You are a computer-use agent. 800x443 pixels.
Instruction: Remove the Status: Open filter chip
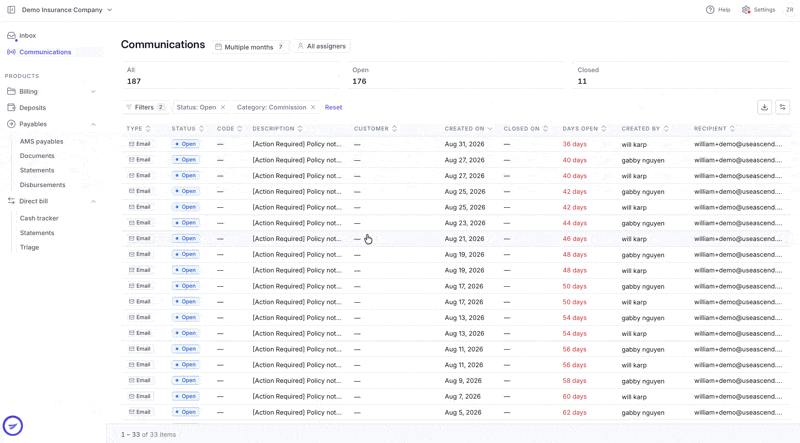pyautogui.click(x=222, y=107)
